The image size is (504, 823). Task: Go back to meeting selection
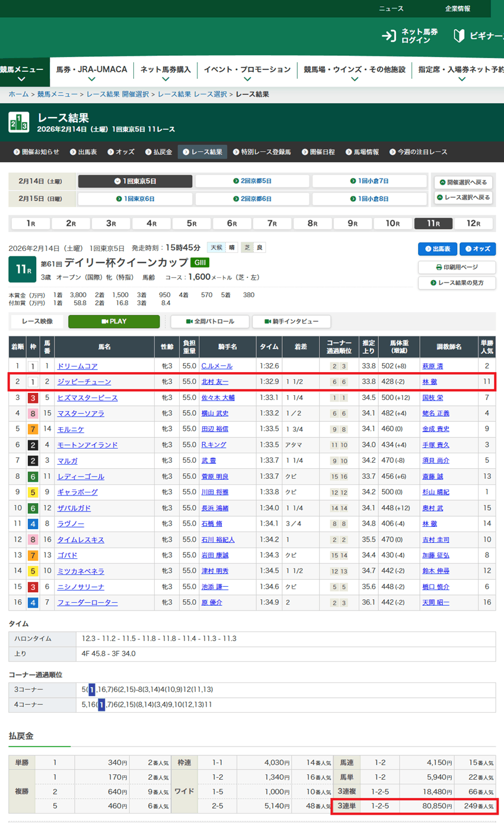463,182
